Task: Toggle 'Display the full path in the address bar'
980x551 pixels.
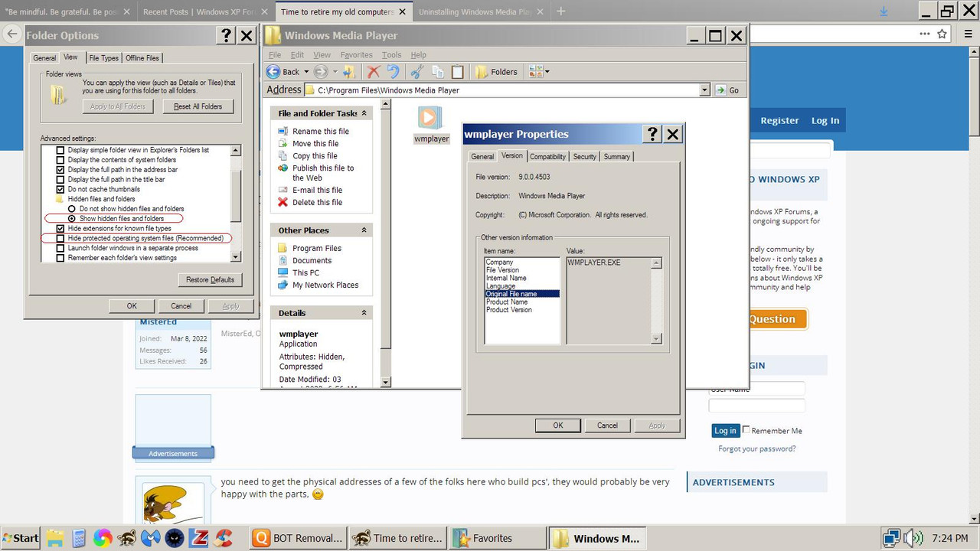Action: point(60,170)
